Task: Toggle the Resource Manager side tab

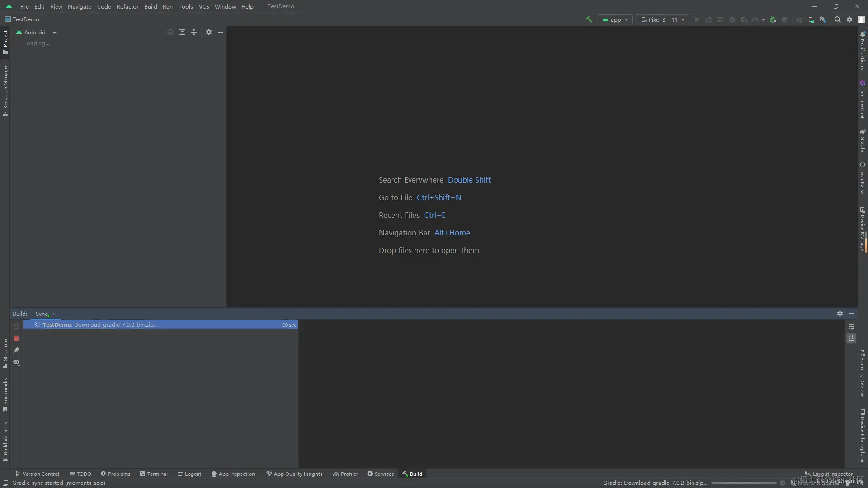Action: click(5, 90)
